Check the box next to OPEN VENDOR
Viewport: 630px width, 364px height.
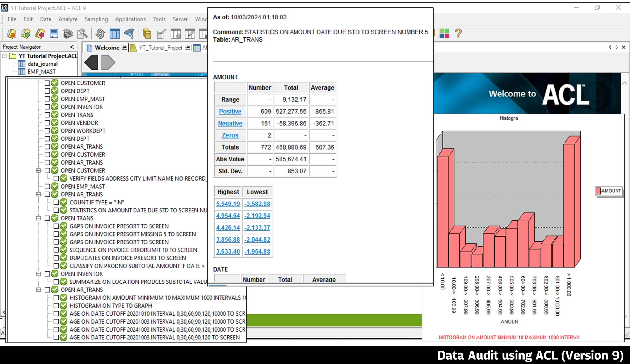click(47, 123)
